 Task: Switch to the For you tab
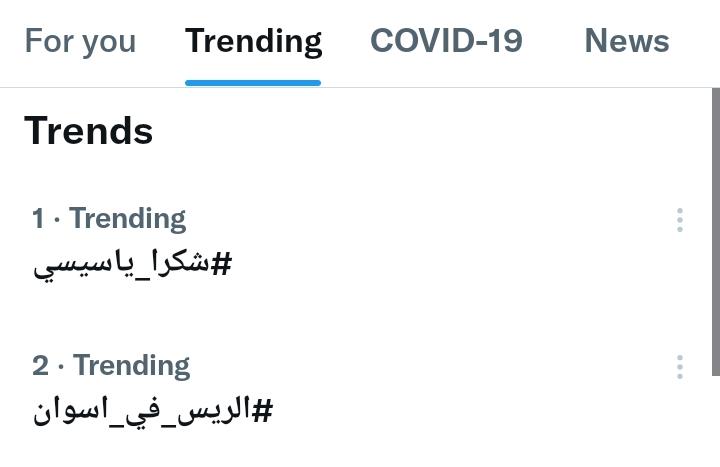80,41
